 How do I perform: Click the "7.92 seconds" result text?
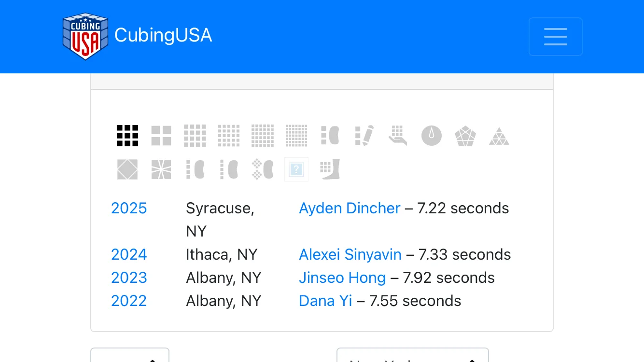pyautogui.click(x=448, y=278)
